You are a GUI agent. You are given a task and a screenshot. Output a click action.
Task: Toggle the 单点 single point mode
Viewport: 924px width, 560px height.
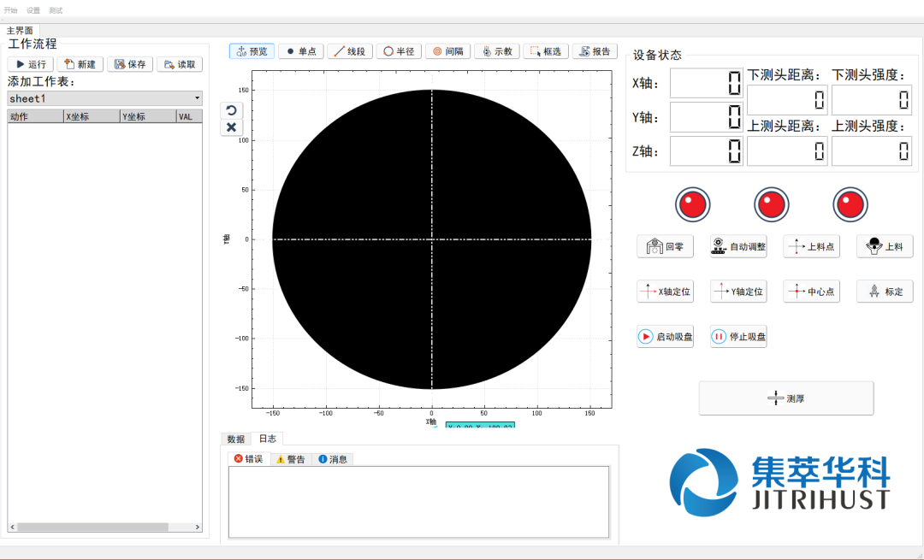(x=300, y=51)
